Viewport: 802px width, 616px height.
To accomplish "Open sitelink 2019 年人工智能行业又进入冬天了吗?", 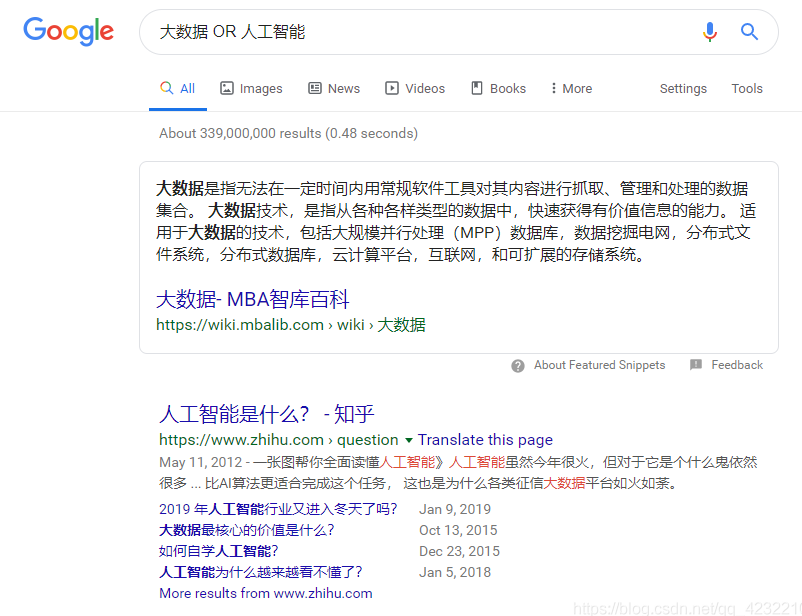I will [x=278, y=509].
